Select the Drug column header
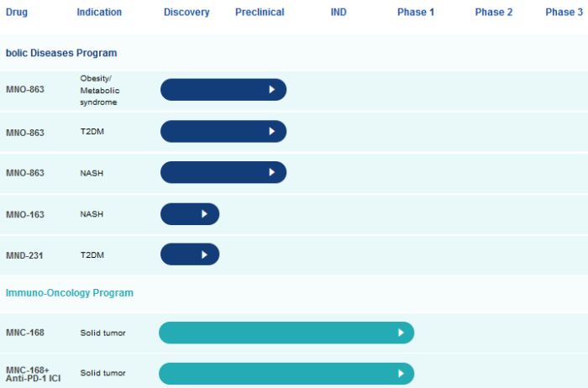The height and width of the screenshot is (388, 588). (x=17, y=13)
